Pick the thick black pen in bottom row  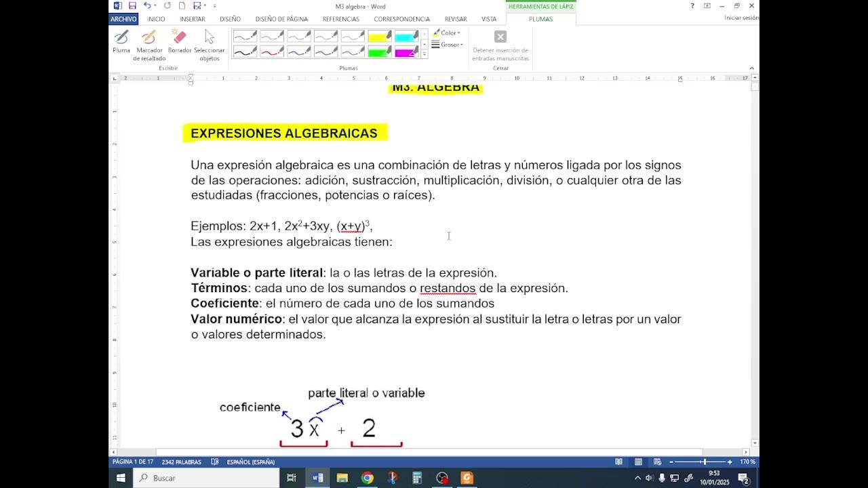click(x=245, y=52)
